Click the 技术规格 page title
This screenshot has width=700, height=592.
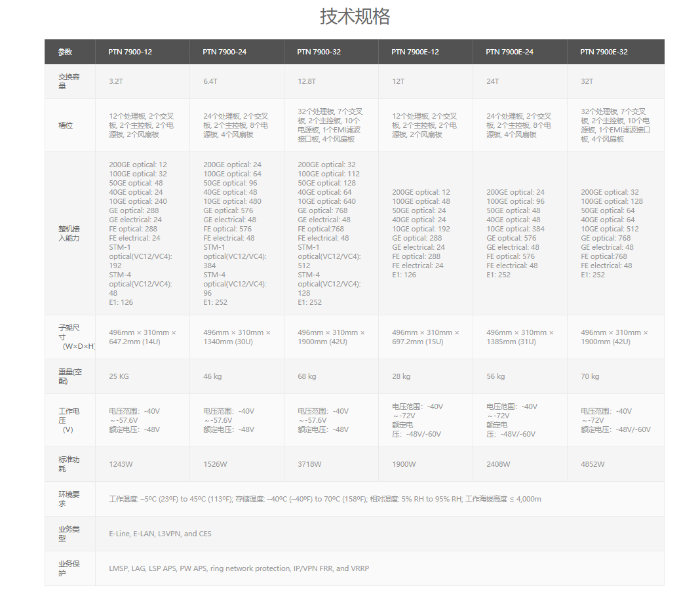[355, 17]
